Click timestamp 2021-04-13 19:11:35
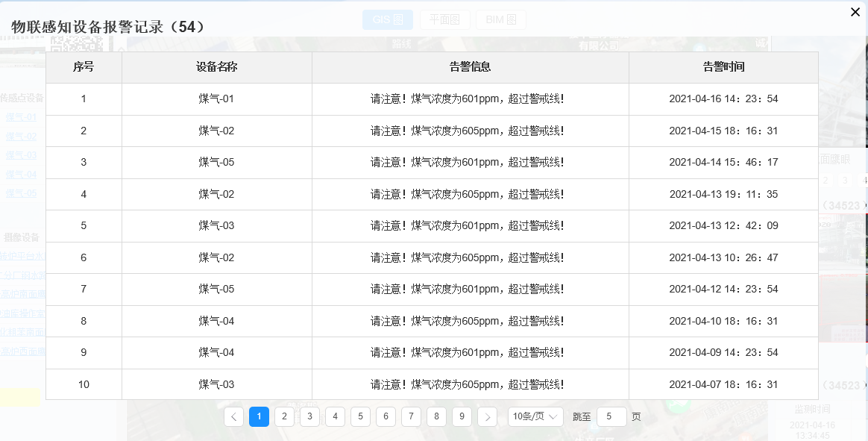This screenshot has width=868, height=441. click(x=723, y=195)
